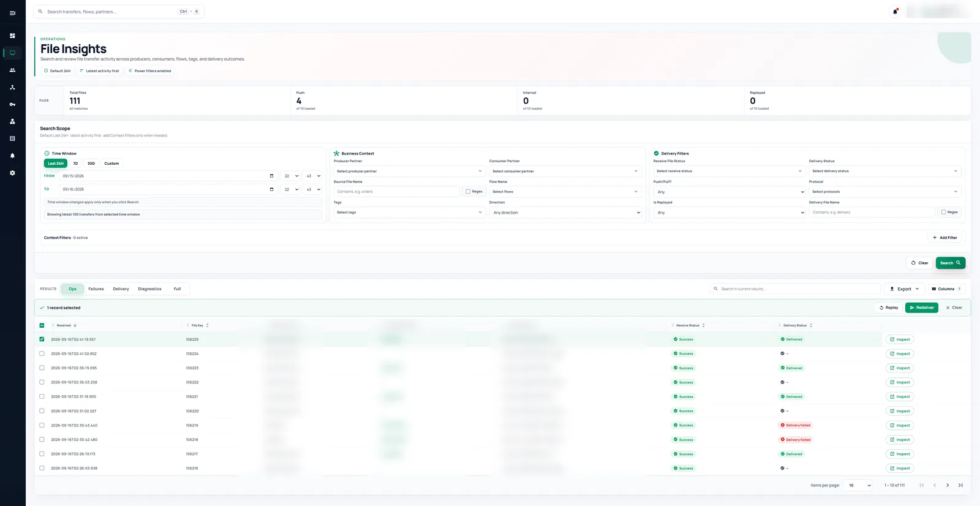Viewport: 980px width, 506px height.
Task: Select the row with file key 106224
Action: 42,353
